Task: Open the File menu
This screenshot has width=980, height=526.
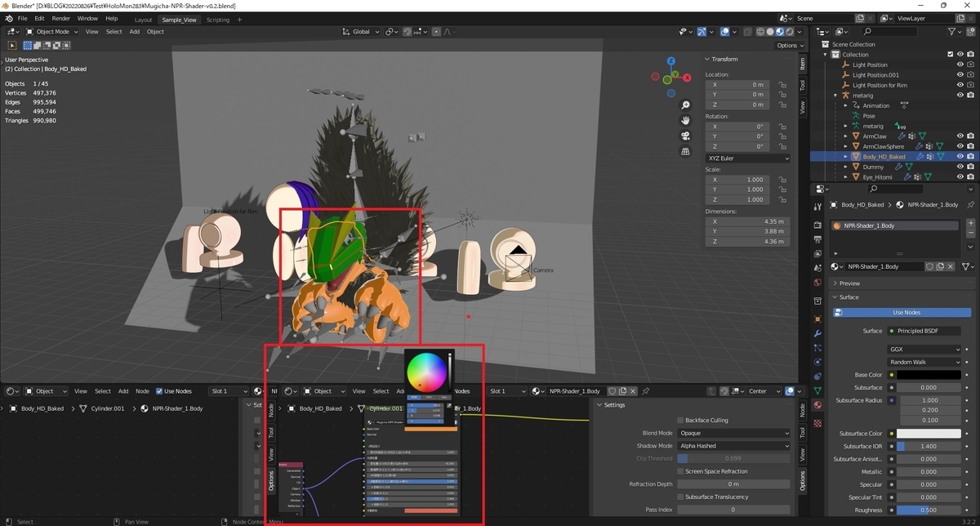Action: pyautogui.click(x=22, y=18)
